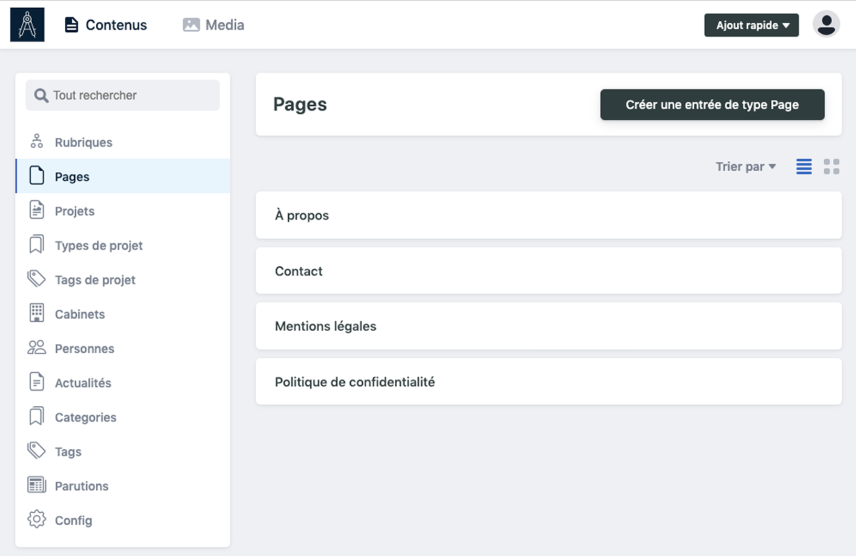Open Types de projet section
Image resolution: width=856 pixels, height=556 pixels.
tap(123, 245)
